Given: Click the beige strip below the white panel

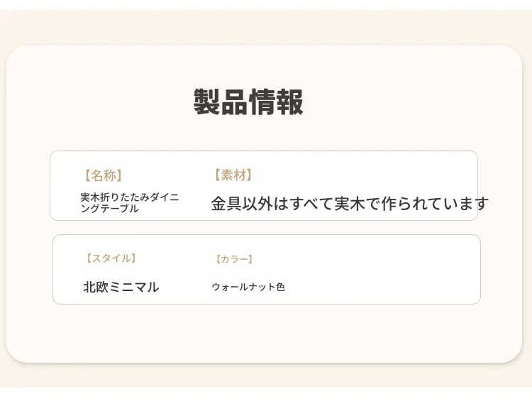Looking at the screenshot, I should click(x=264, y=378).
